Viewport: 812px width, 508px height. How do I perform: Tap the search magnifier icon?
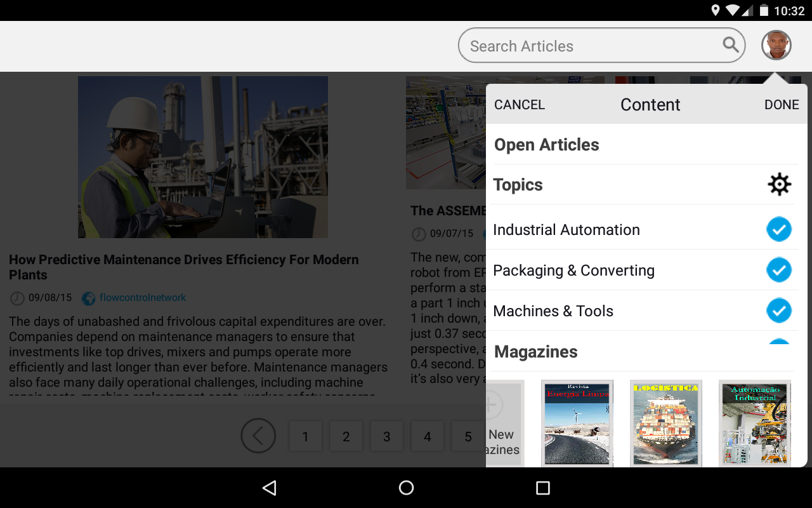click(x=731, y=44)
